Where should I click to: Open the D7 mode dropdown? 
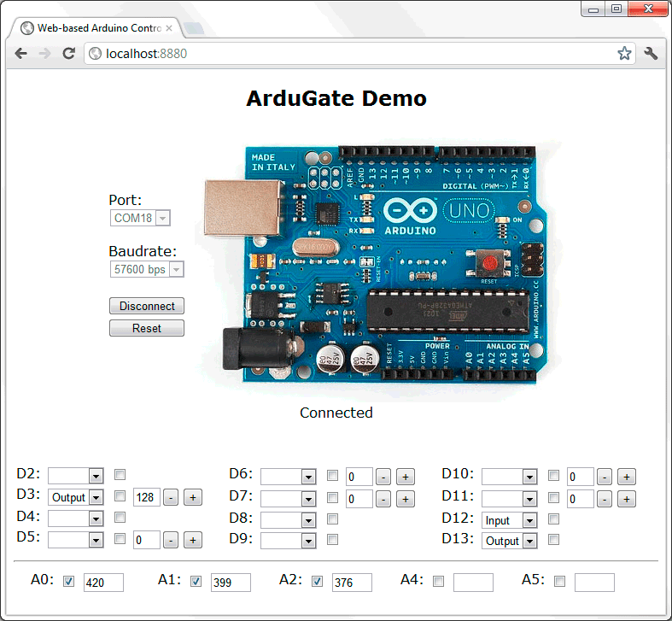point(289,499)
